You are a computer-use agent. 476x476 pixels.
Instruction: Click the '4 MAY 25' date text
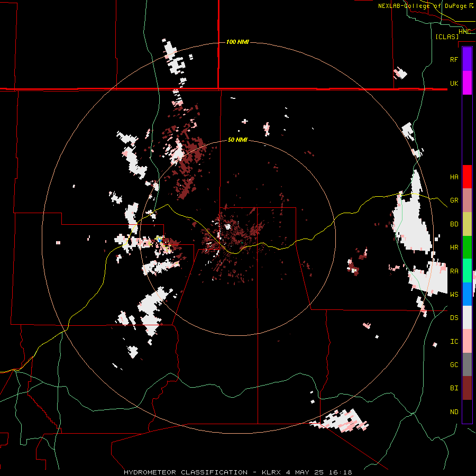click(306, 472)
